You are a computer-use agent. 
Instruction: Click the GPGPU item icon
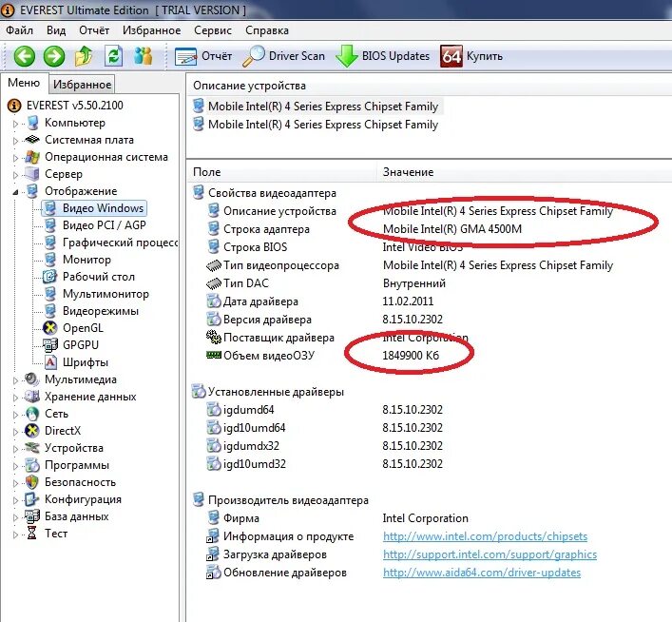50,345
